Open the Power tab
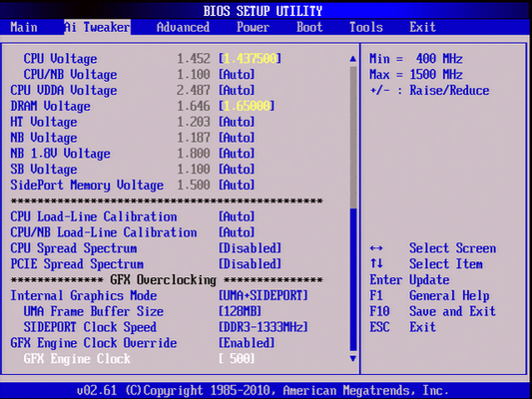This screenshot has width=532, height=399. pos(254,27)
